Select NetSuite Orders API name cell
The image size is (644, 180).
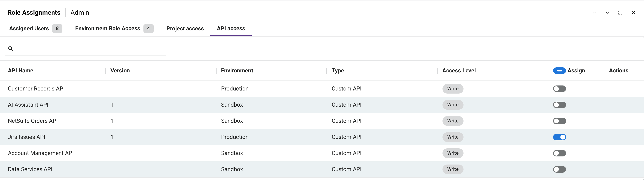coord(33,121)
